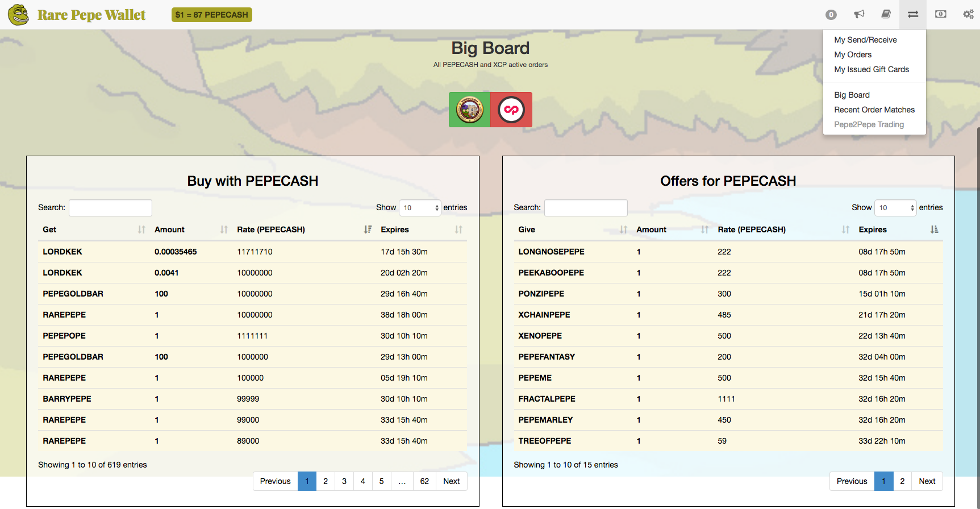Select BARRYPEPE row in Buy table
The image size is (980, 509).
click(x=252, y=399)
